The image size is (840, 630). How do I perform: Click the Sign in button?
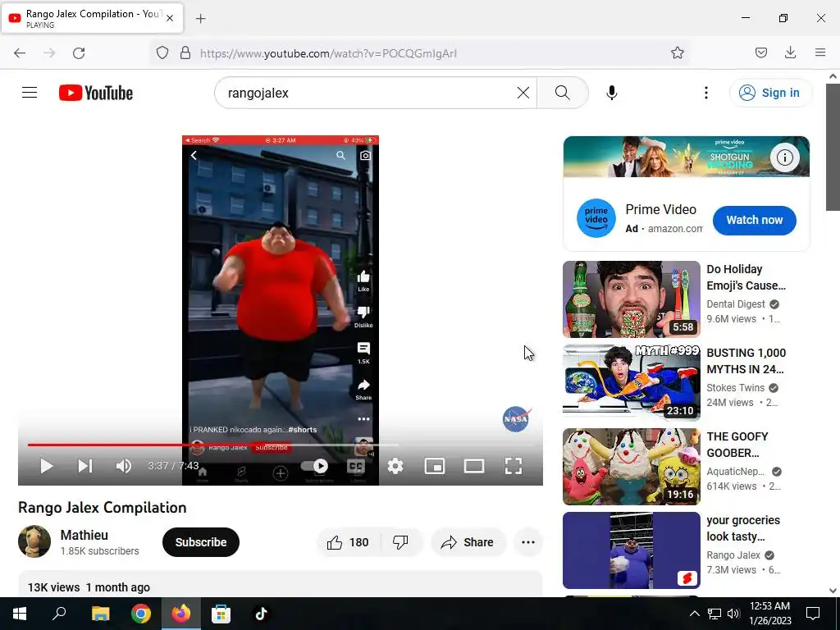[770, 93]
